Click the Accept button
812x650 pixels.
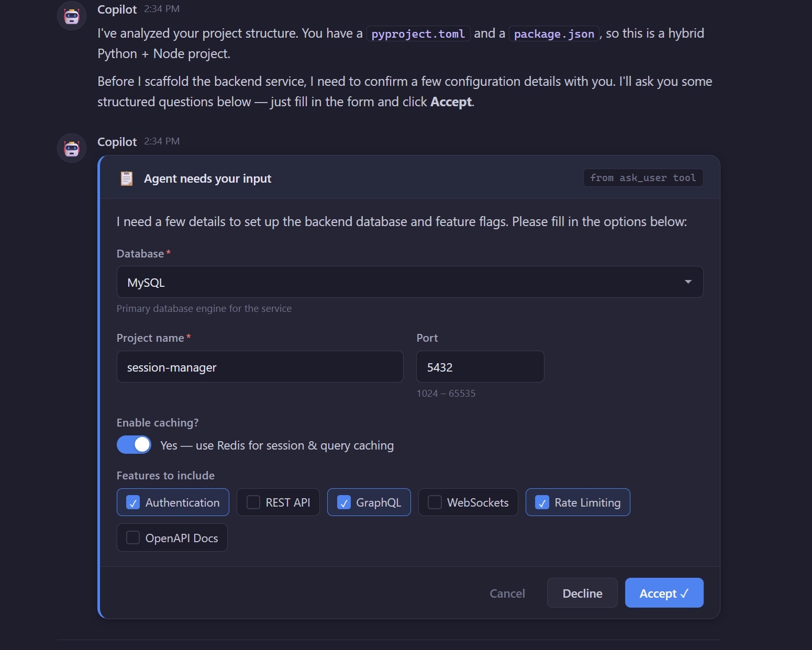pos(664,593)
